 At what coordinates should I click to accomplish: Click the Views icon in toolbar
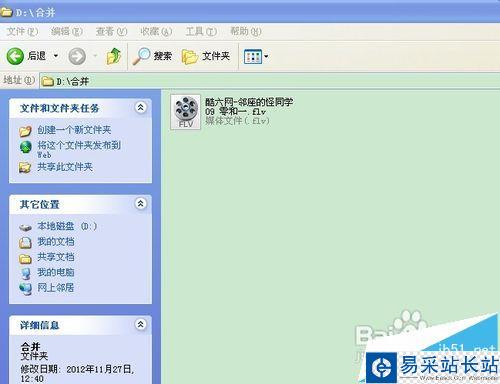tap(253, 56)
